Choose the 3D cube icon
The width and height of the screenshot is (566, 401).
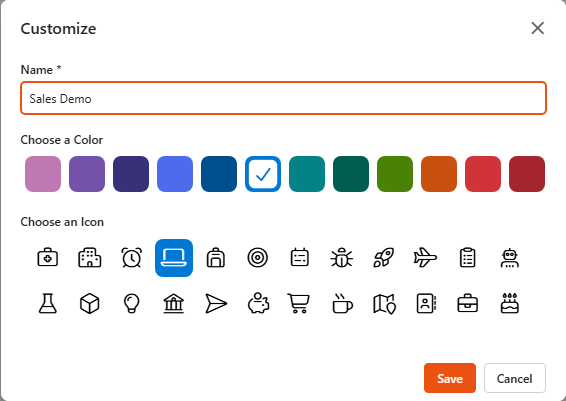[90, 303]
